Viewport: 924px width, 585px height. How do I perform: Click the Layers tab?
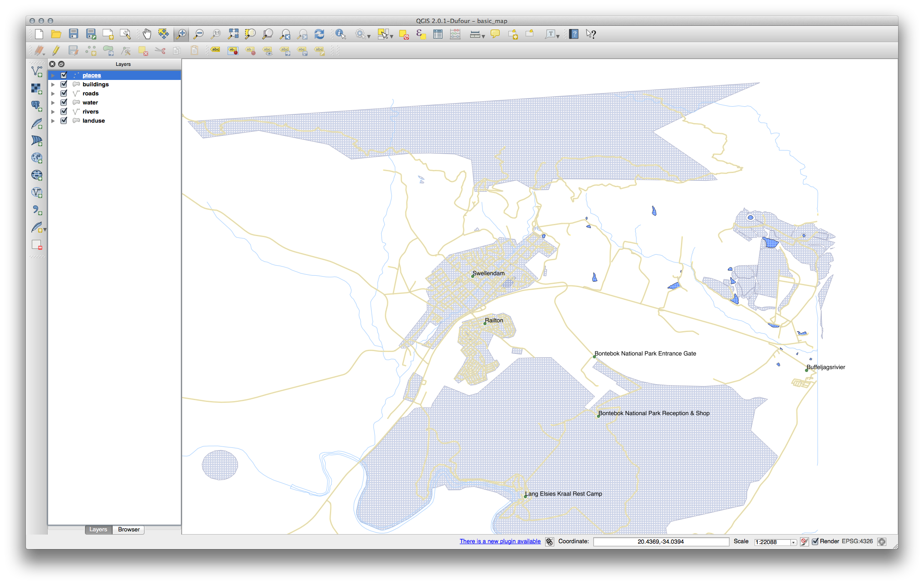click(98, 530)
